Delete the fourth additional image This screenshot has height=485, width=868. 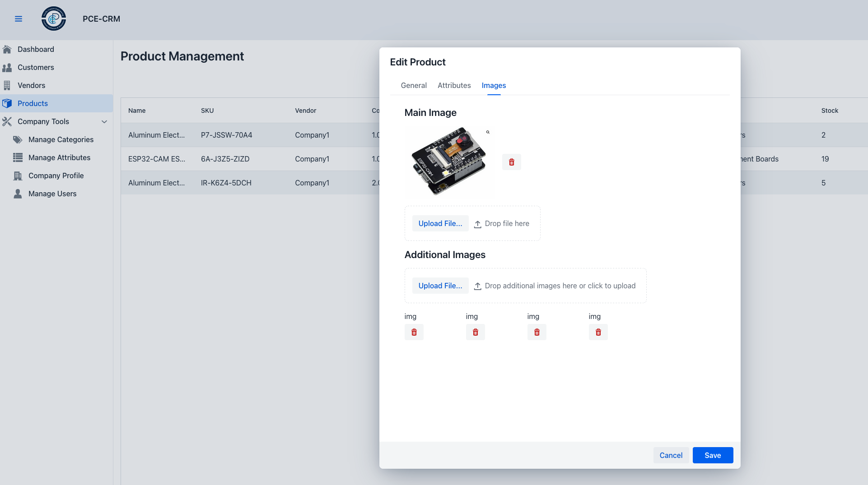(x=598, y=333)
